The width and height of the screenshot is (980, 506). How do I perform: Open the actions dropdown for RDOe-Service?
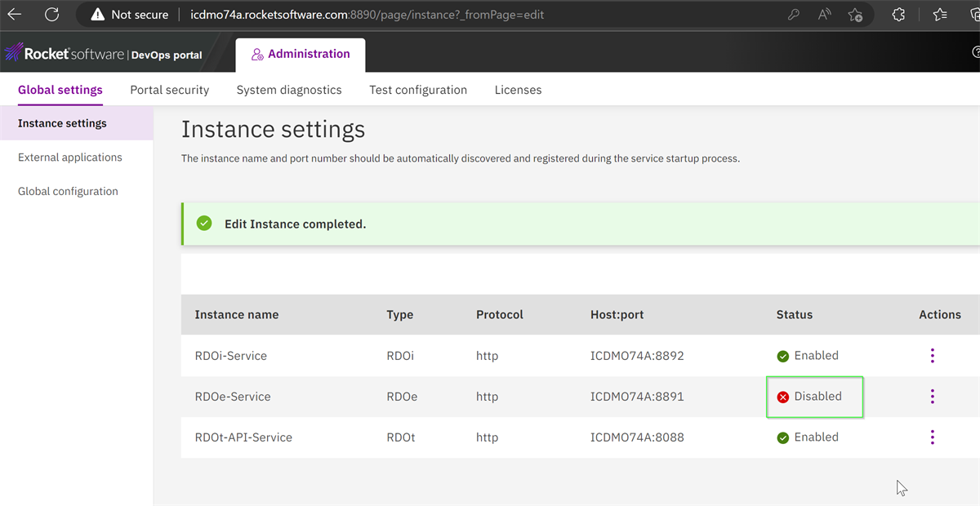(x=932, y=396)
